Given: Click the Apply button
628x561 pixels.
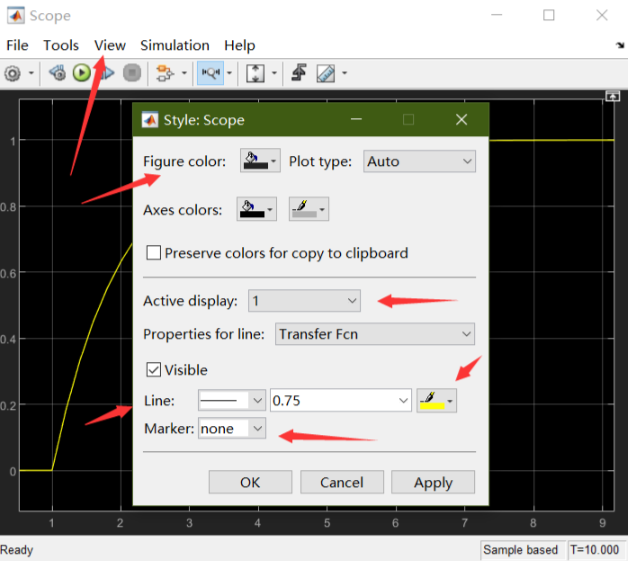Looking at the screenshot, I should click(x=433, y=482).
